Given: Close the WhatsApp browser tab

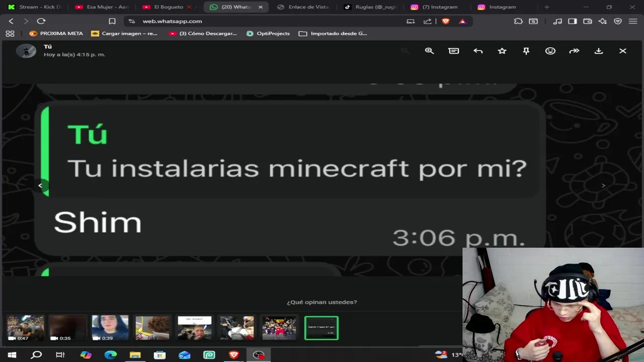Looking at the screenshot, I should click(261, 7).
